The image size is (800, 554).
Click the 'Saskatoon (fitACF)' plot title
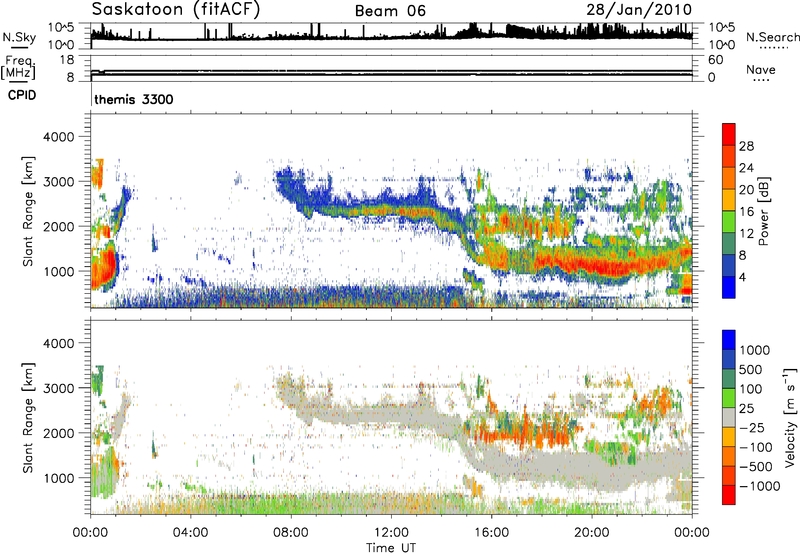tap(176, 9)
